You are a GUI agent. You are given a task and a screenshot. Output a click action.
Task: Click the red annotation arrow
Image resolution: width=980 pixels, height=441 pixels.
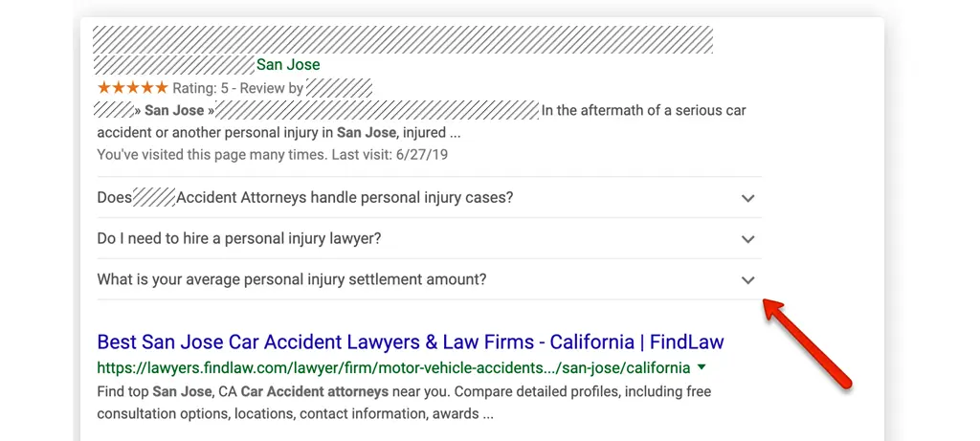click(807, 342)
